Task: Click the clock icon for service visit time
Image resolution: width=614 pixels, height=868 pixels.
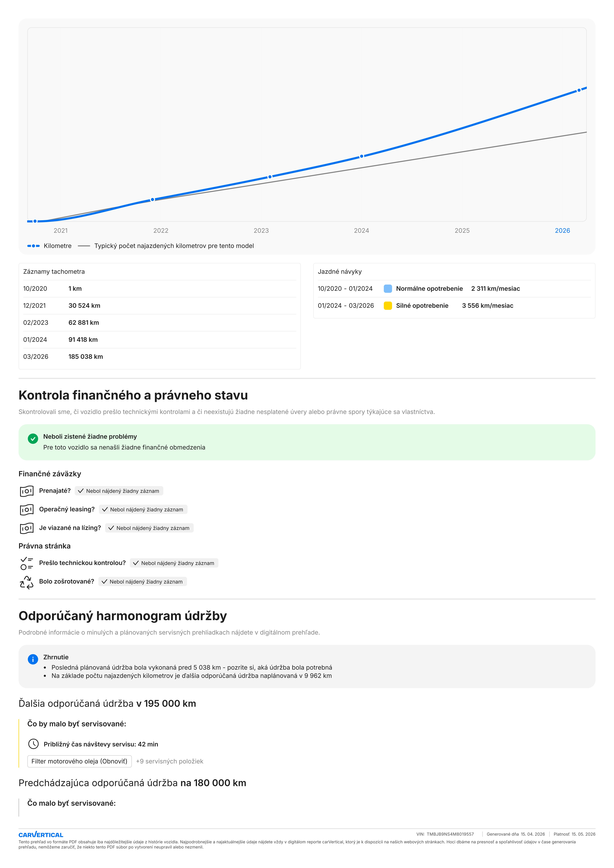Action: pos(33,744)
